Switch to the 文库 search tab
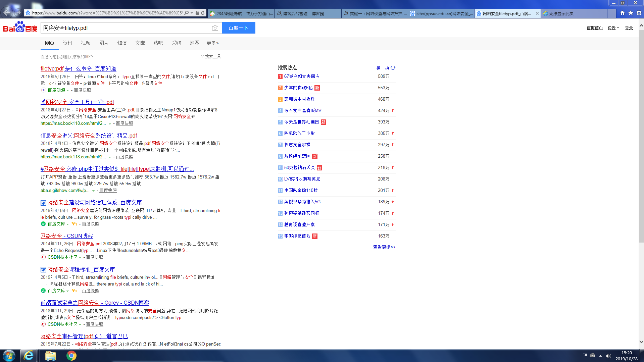This screenshot has width=644, height=362. click(x=140, y=43)
